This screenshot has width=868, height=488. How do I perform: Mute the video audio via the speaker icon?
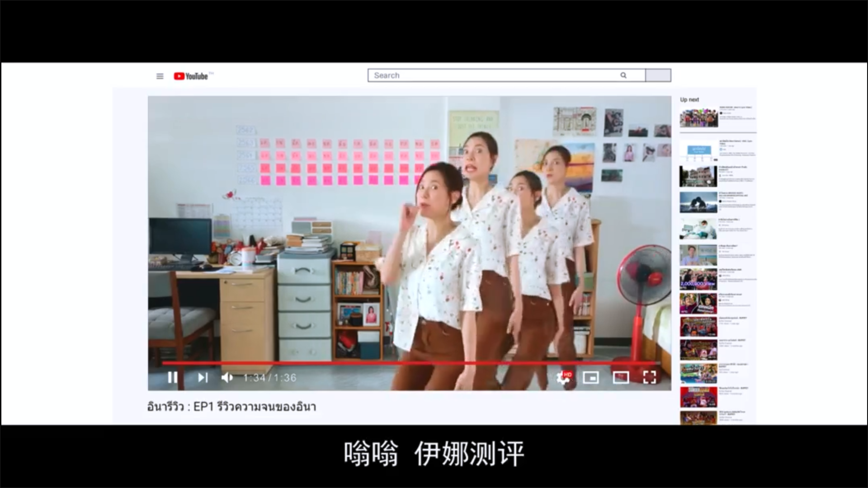pyautogui.click(x=227, y=378)
